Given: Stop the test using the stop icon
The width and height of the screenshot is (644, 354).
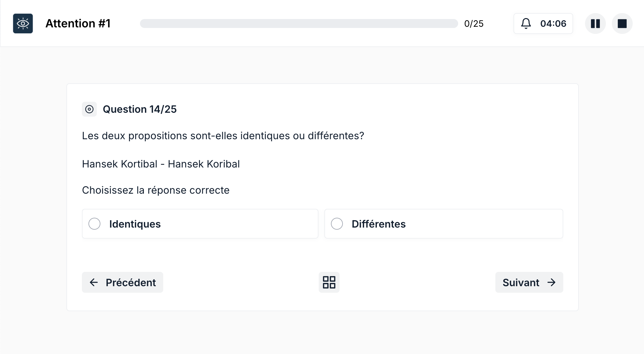Looking at the screenshot, I should [x=622, y=23].
